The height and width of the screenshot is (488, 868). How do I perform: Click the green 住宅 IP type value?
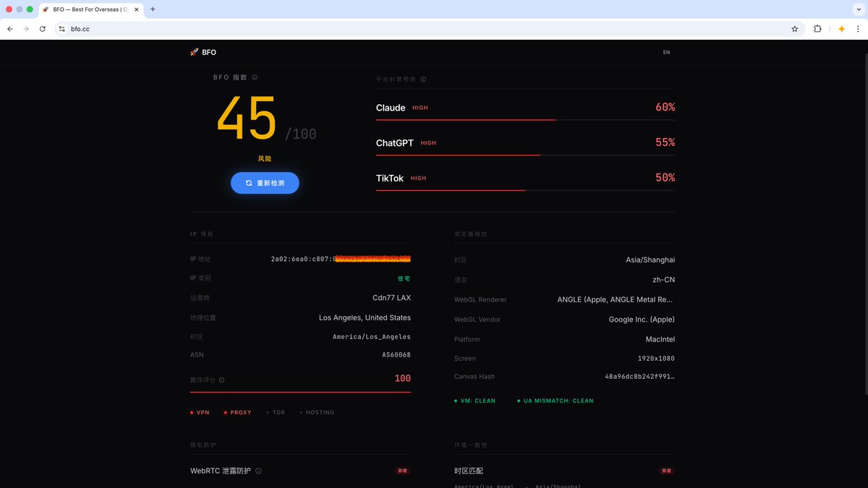[404, 278]
